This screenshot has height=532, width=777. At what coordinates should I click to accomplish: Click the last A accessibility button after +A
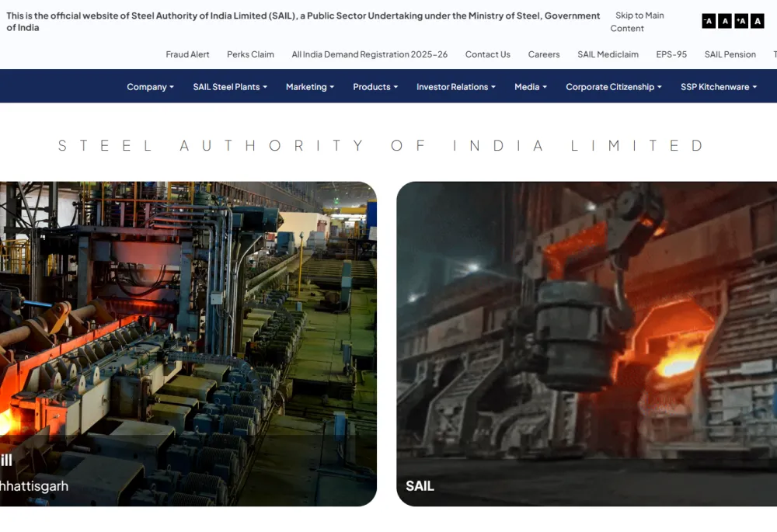pyautogui.click(x=757, y=21)
